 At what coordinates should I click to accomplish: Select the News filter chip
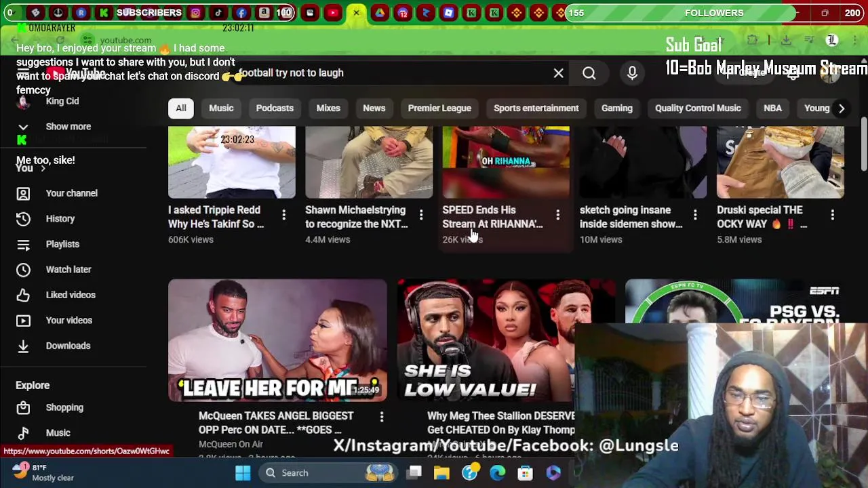point(374,108)
